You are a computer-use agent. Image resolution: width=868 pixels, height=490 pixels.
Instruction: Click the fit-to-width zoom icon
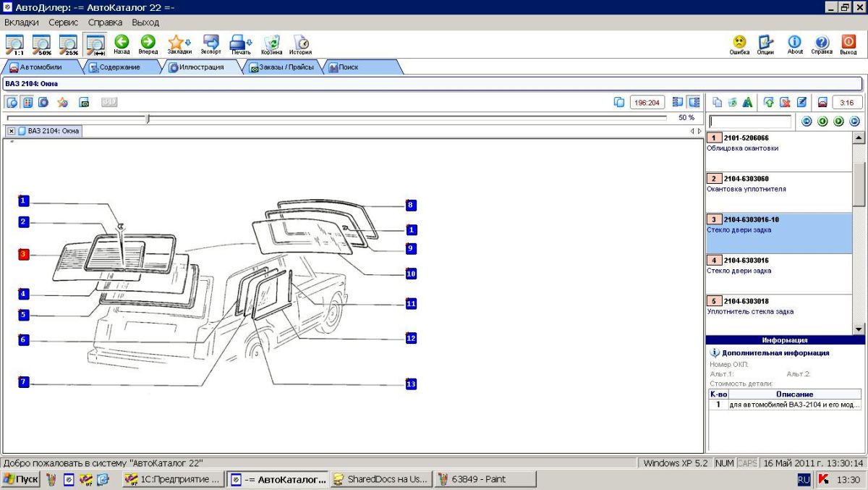[x=95, y=44]
